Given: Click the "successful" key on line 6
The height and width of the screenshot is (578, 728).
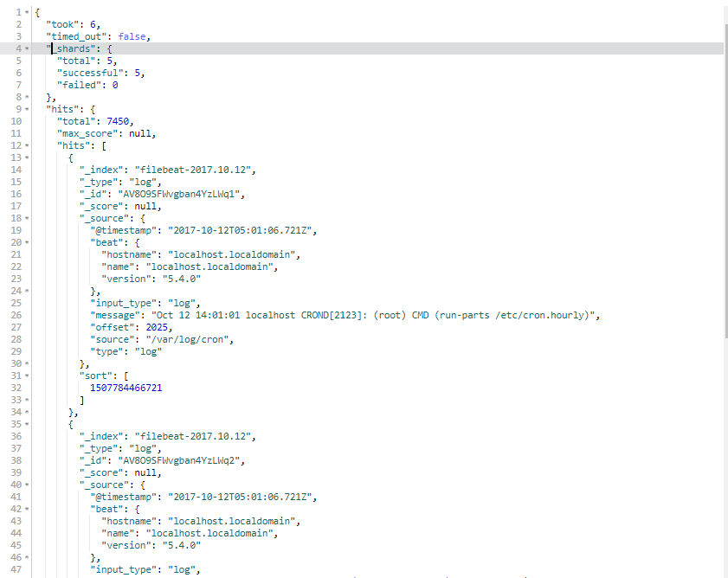Looking at the screenshot, I should point(90,73).
